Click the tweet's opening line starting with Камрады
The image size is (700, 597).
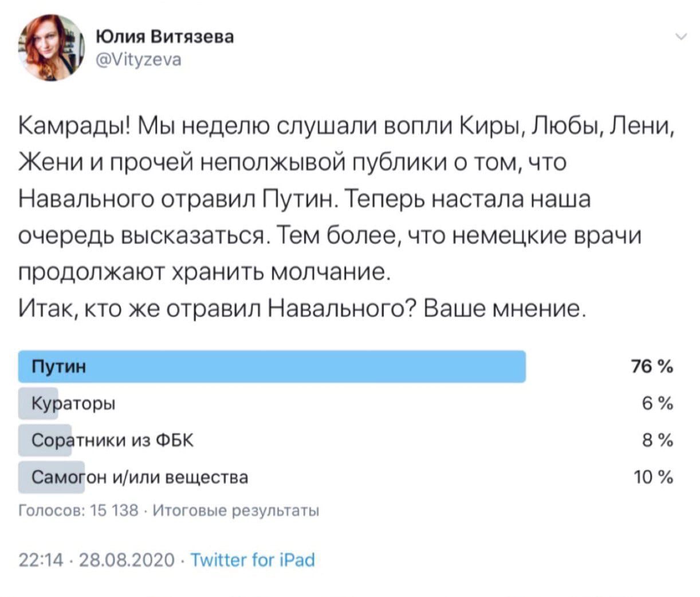pos(347,127)
